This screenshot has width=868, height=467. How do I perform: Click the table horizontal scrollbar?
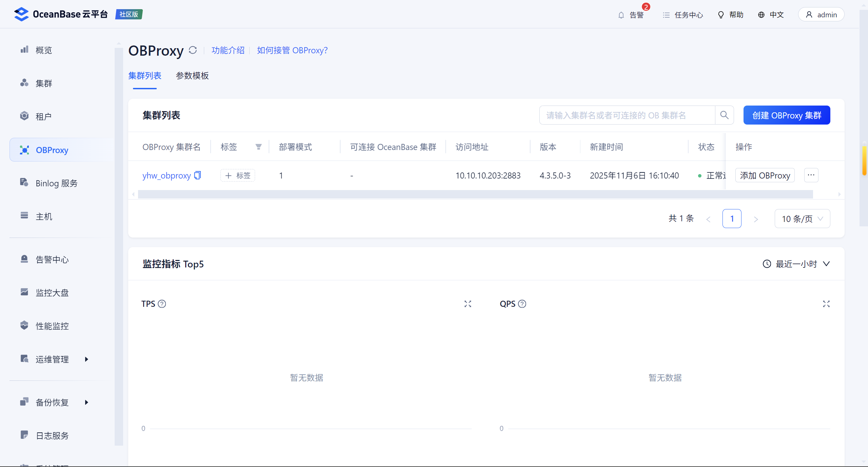(475, 194)
